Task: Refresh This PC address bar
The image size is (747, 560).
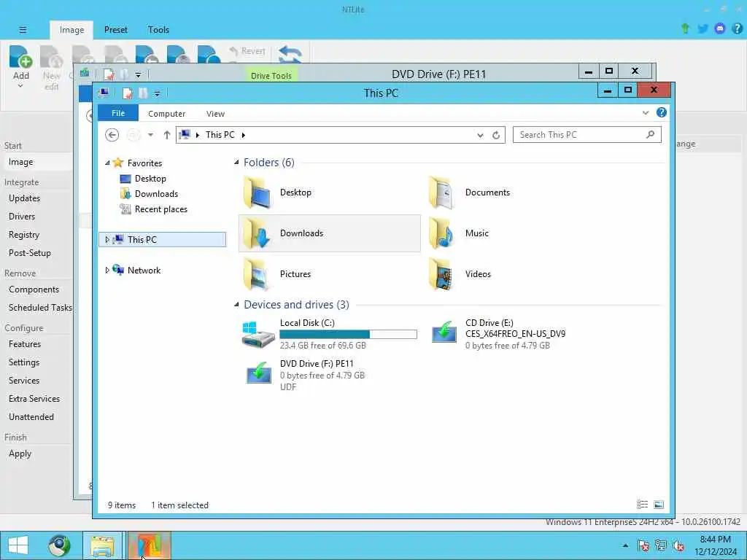Action: (x=496, y=135)
